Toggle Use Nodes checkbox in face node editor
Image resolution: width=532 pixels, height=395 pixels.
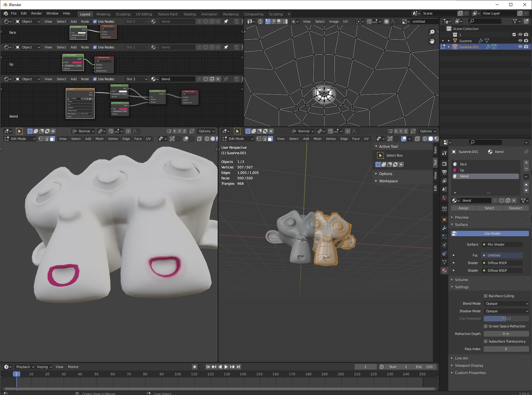95,22
